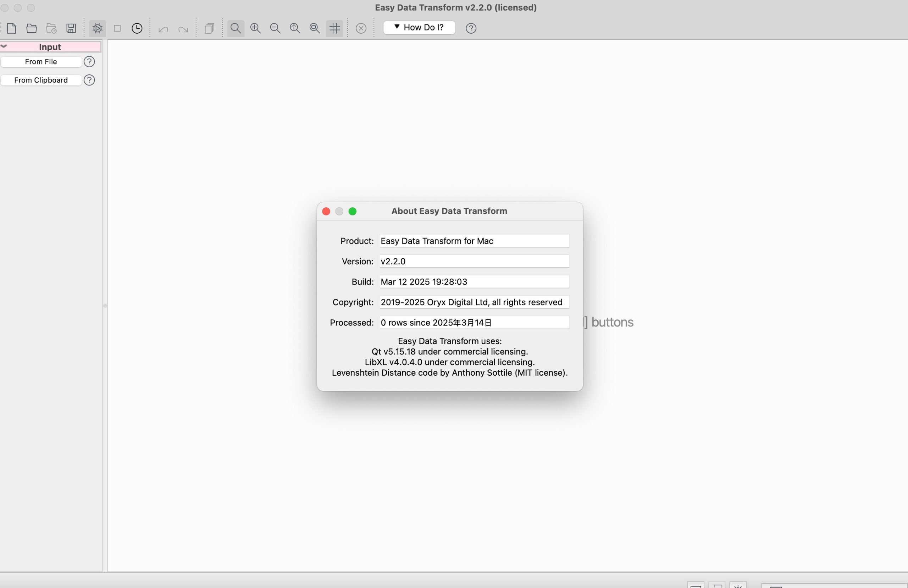Click the Qt v5.15.18 licensing text

450,352
